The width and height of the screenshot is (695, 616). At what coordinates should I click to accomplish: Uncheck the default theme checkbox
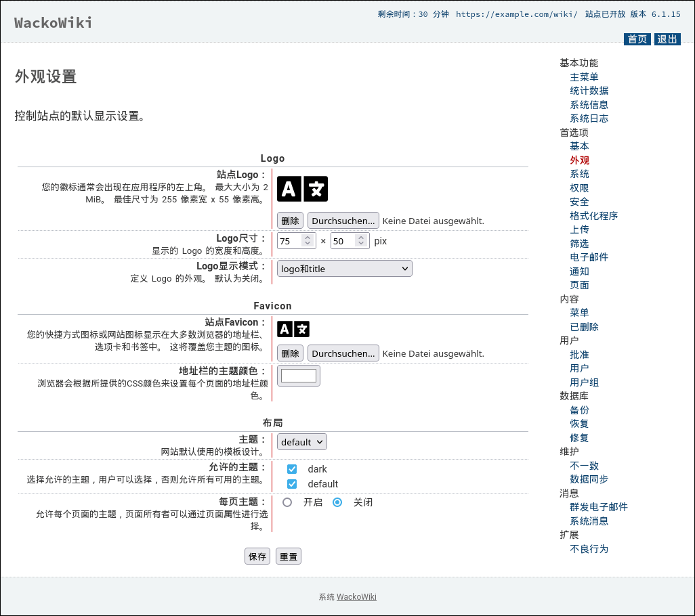click(x=292, y=483)
